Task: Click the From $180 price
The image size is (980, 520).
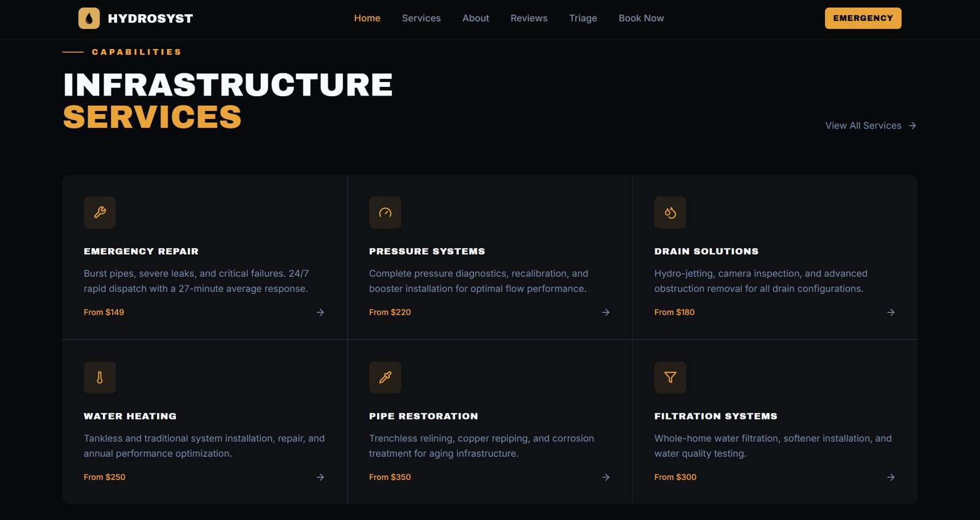Action: click(x=674, y=312)
